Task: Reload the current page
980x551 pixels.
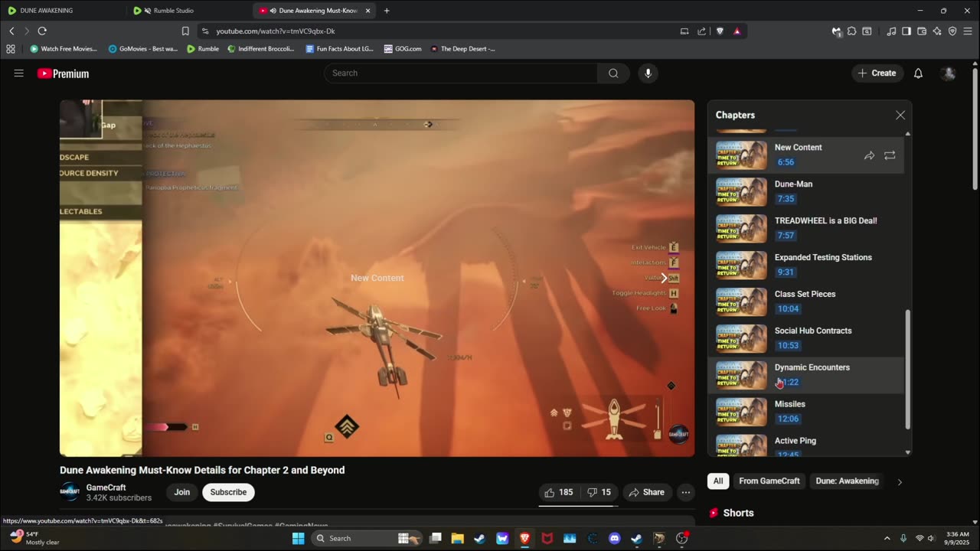Action: tap(42, 31)
